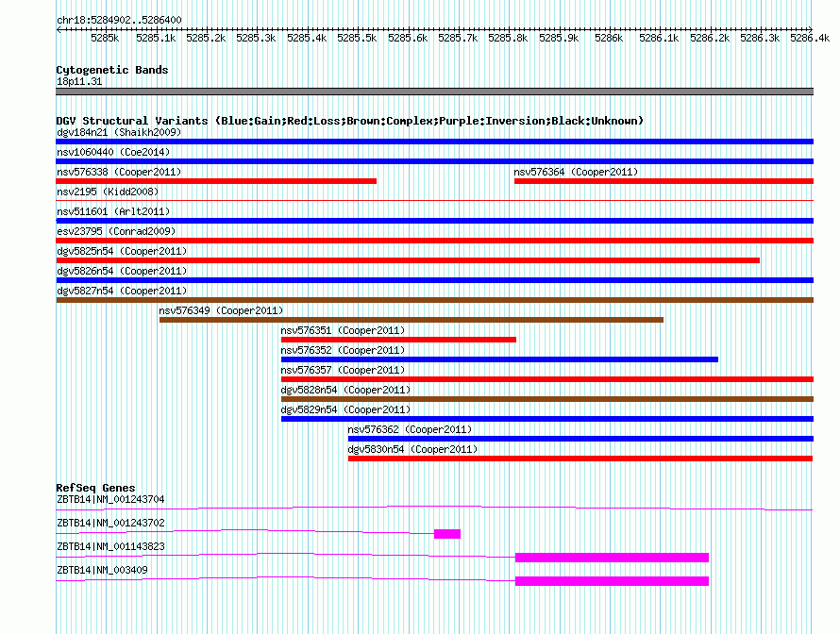Click the ZBTB14 NM_003409 magenta exon block
The image size is (840, 634).
click(x=612, y=581)
